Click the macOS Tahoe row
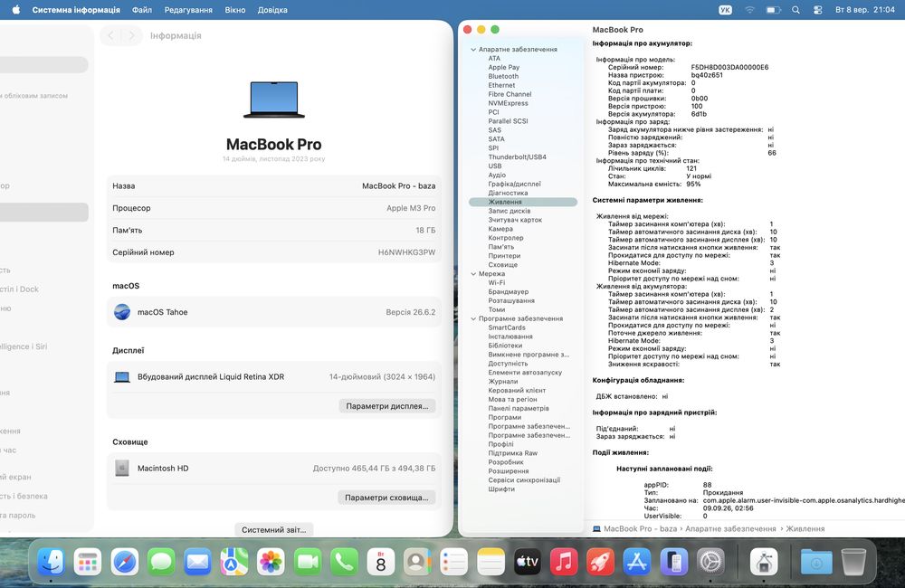The height and width of the screenshot is (588, 905). [x=274, y=312]
